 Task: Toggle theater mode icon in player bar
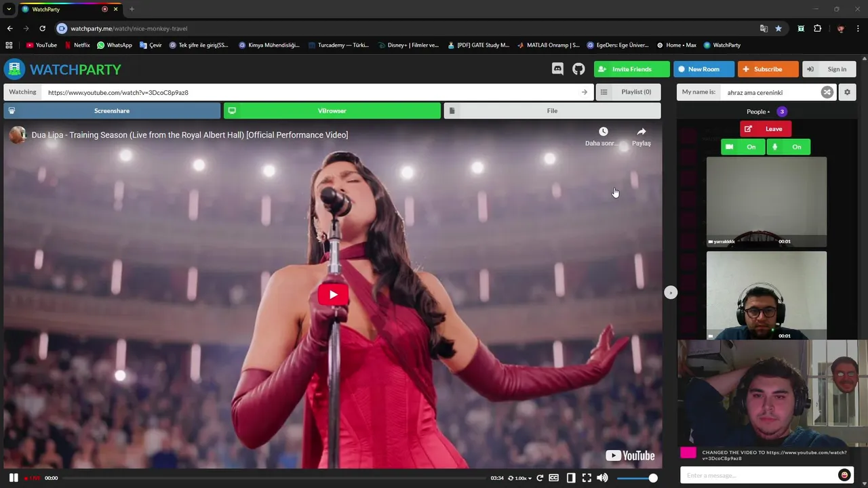[571, 478]
